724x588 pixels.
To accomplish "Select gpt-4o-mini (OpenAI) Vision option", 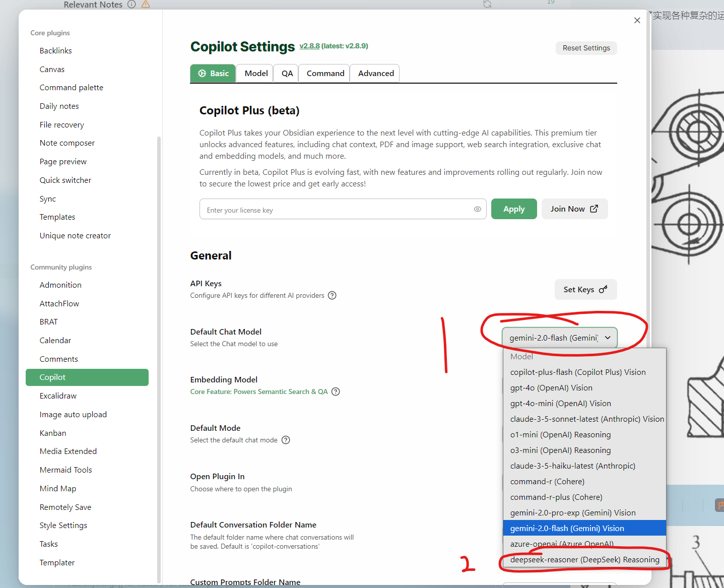I will (584, 404).
